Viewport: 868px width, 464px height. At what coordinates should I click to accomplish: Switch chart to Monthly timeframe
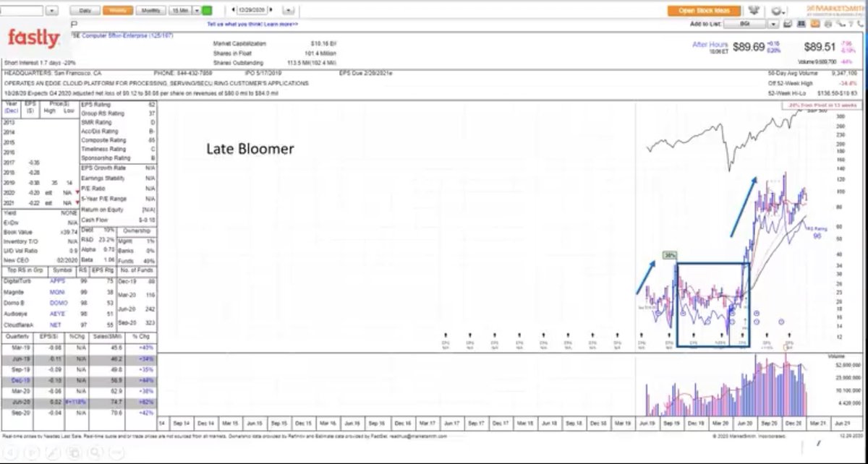coord(151,11)
